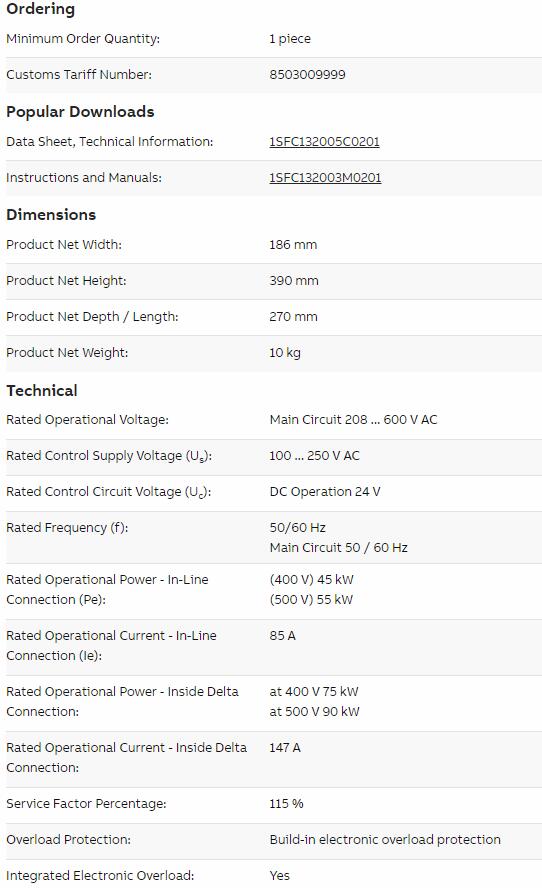Click Build-in electronic overload protection text
The width and height of the screenshot is (542, 888).
click(385, 840)
